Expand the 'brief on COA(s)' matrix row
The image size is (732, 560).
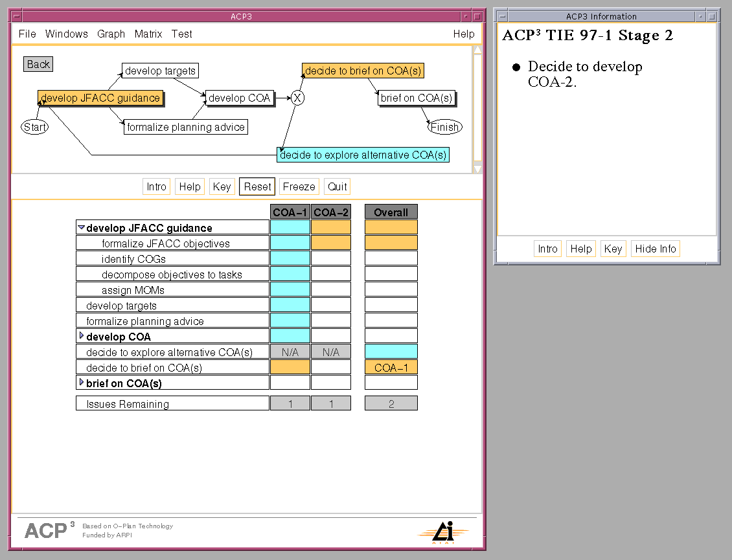pyautogui.click(x=81, y=383)
